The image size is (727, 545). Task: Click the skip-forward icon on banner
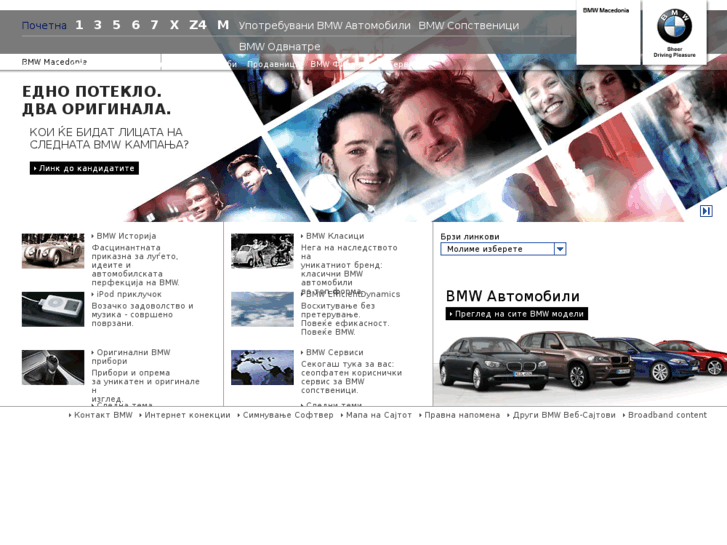706,211
